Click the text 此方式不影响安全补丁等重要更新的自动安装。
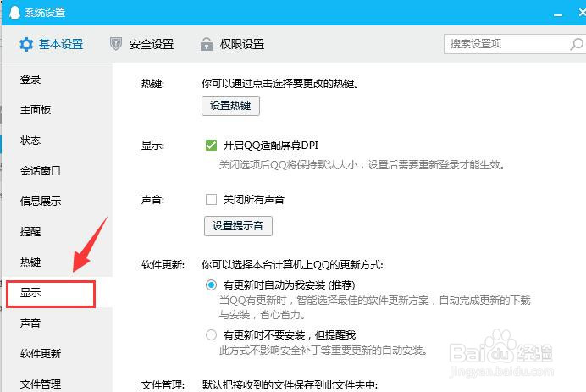This screenshot has height=392, width=586. (x=323, y=351)
